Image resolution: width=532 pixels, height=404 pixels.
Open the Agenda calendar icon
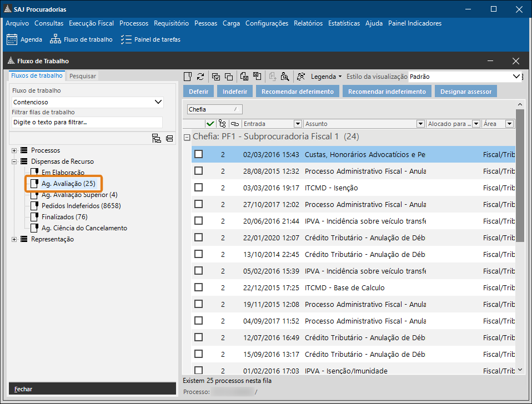(12, 39)
